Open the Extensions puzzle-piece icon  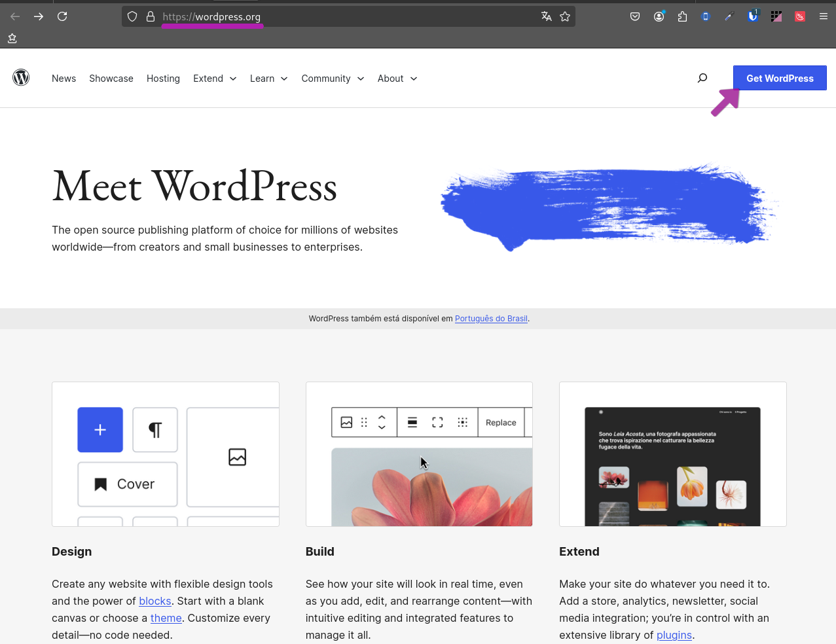tap(682, 16)
